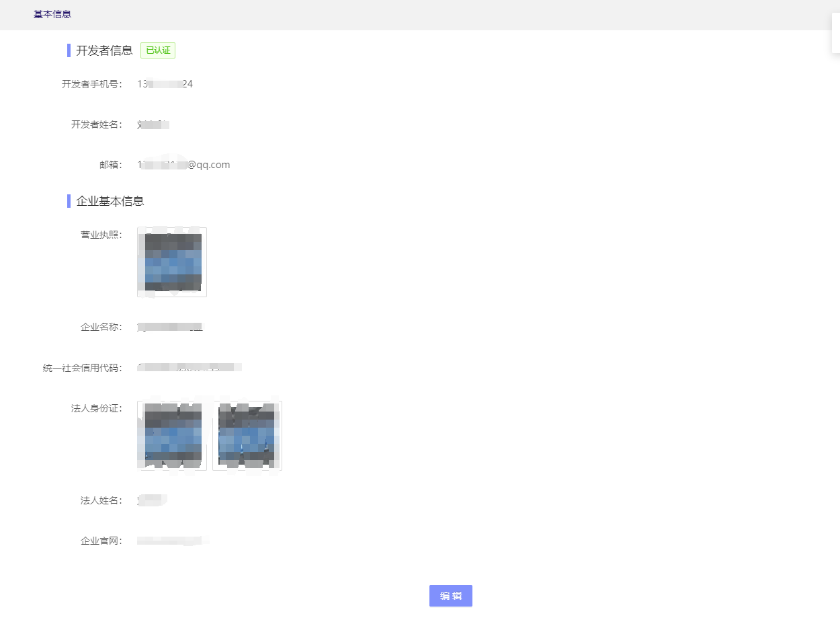
Task: Click the 开发者姓名 label
Action: click(x=97, y=124)
